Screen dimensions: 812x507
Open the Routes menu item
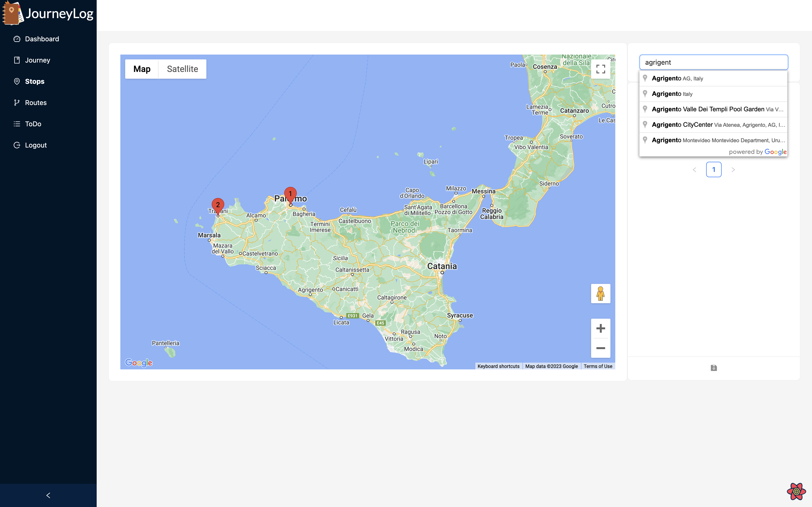coord(36,103)
